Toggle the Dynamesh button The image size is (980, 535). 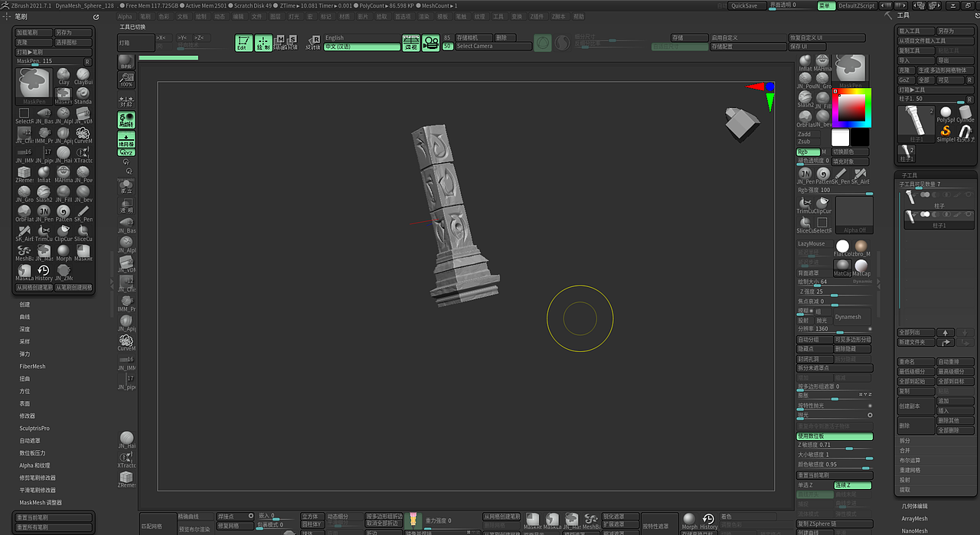[x=852, y=316]
